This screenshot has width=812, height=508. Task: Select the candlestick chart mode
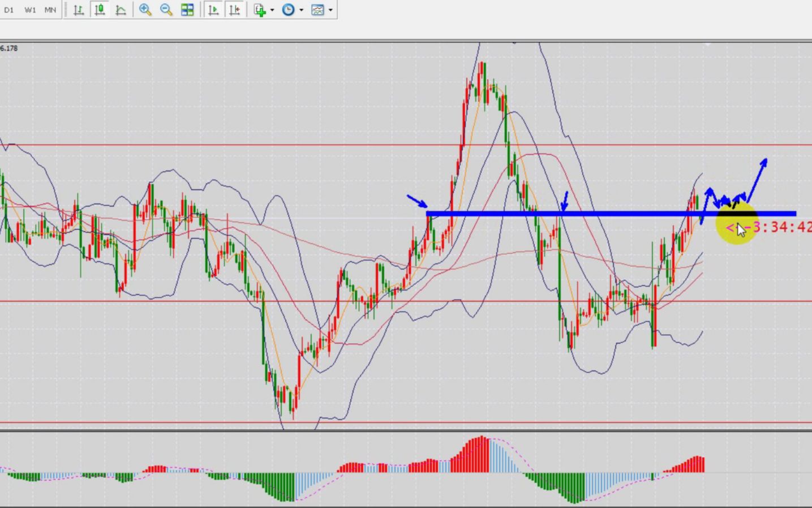(x=100, y=10)
